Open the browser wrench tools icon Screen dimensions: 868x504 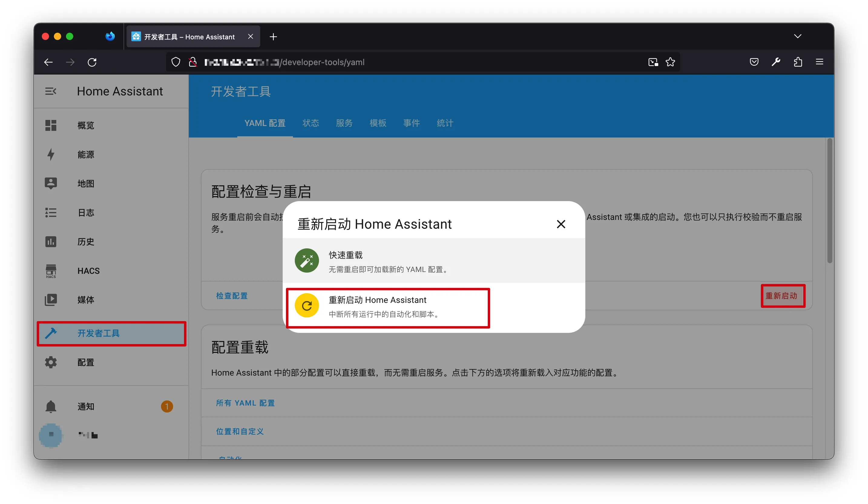[x=776, y=62]
